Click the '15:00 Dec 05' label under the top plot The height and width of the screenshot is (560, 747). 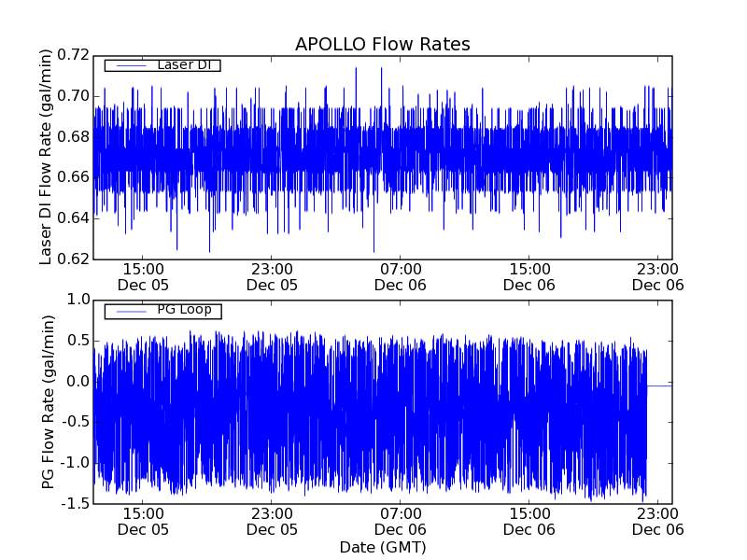pos(143,277)
